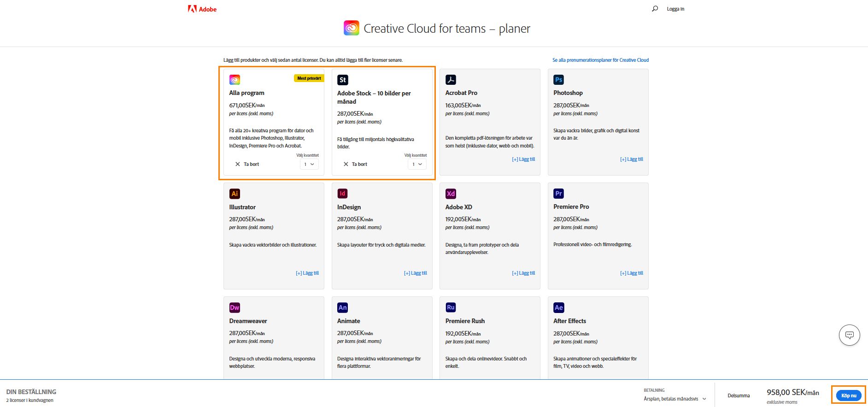Click the Photoshop Ps icon

coord(558,80)
